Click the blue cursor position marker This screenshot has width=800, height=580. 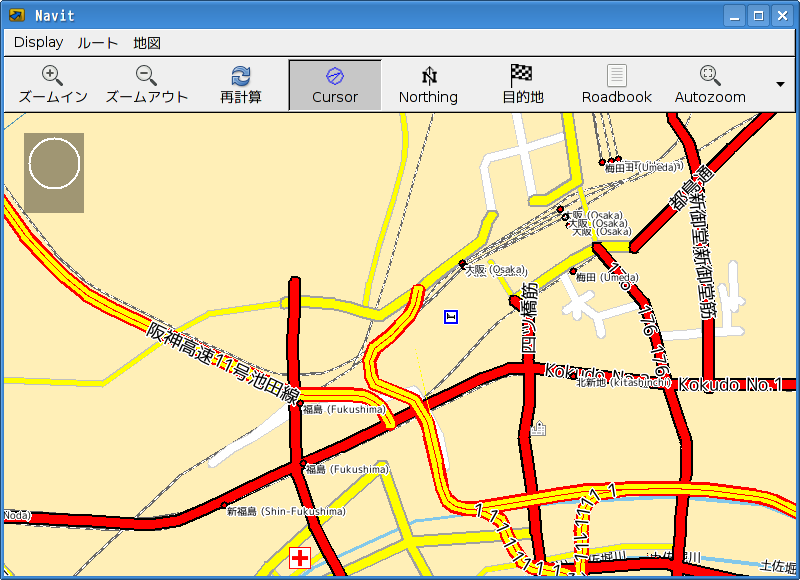point(451,317)
